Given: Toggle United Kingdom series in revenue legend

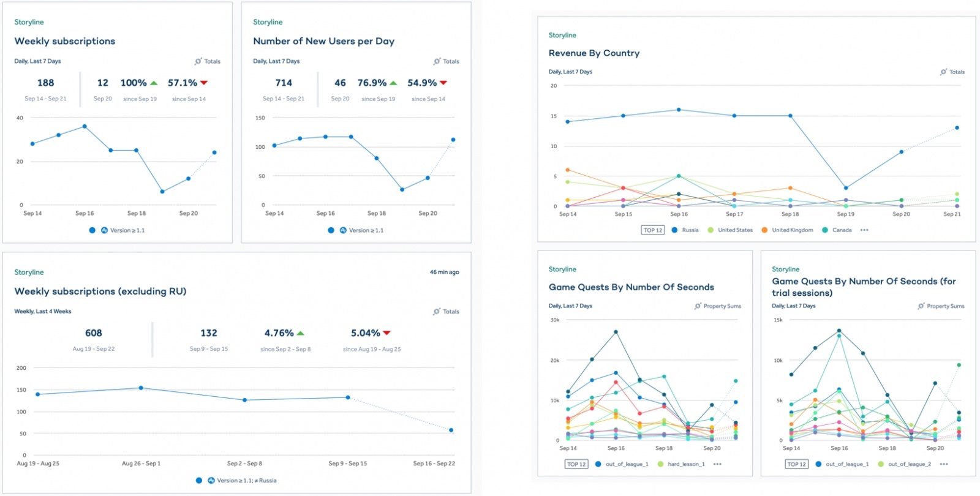Looking at the screenshot, I should 787,230.
